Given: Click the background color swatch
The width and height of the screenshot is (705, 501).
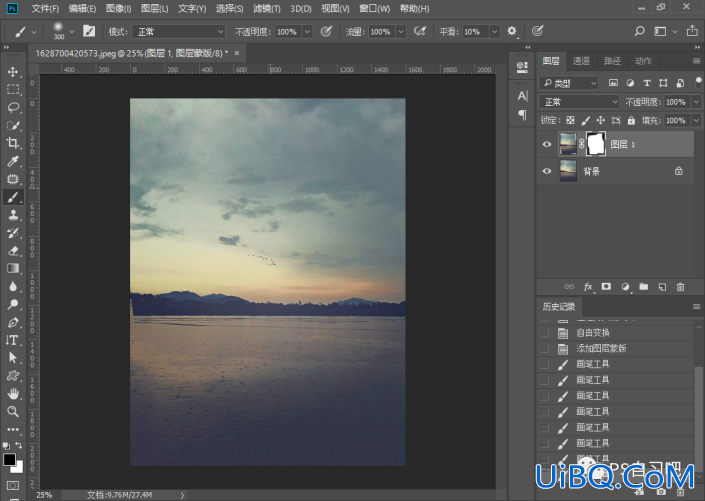Looking at the screenshot, I should coord(18,468).
